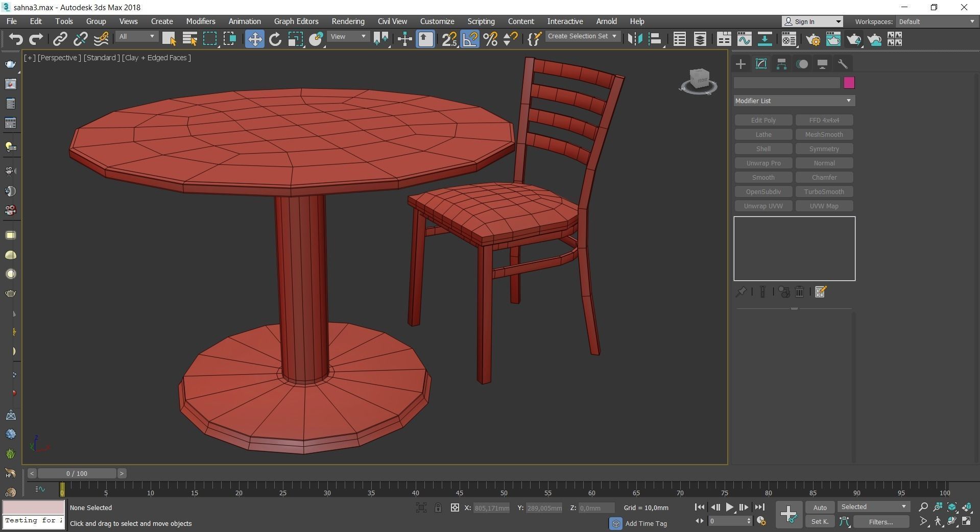Image resolution: width=980 pixels, height=532 pixels.
Task: Choose the Select and Rotate tool
Action: click(x=275, y=39)
